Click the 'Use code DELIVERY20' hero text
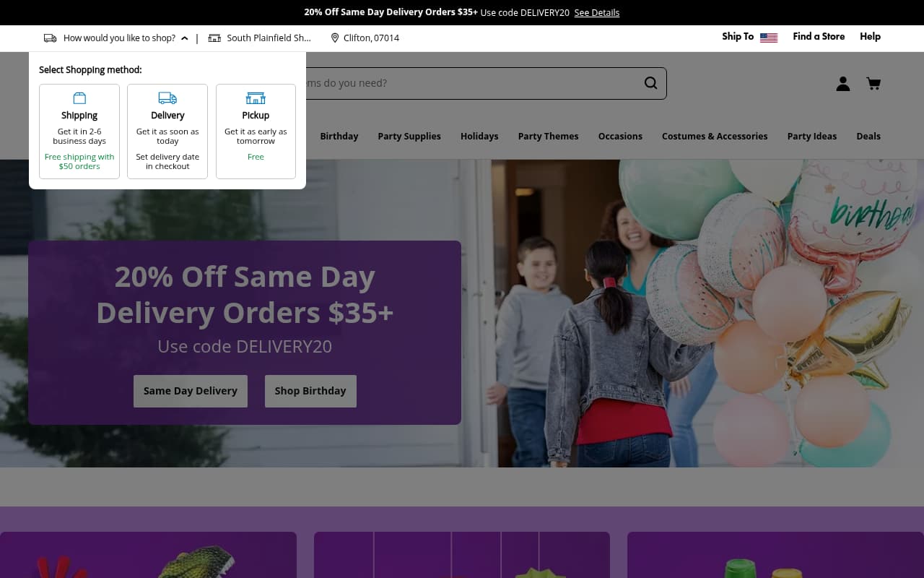The image size is (924, 578). [245, 346]
